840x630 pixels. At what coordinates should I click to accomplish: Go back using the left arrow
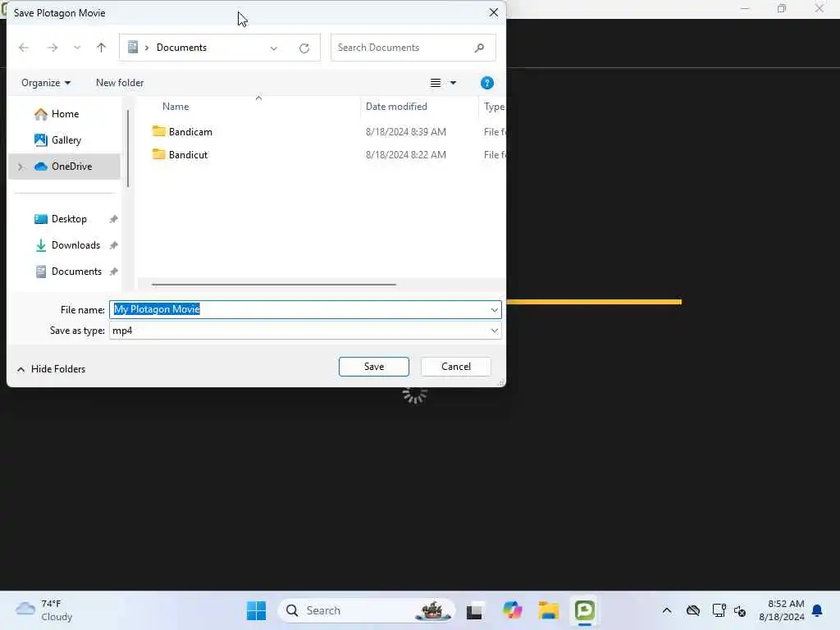[24, 48]
